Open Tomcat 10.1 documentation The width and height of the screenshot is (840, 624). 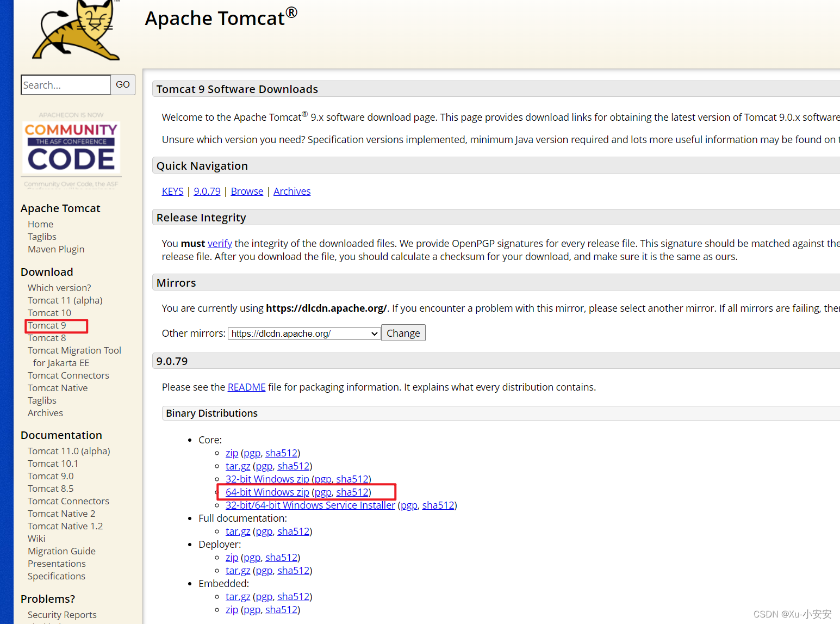(53, 464)
